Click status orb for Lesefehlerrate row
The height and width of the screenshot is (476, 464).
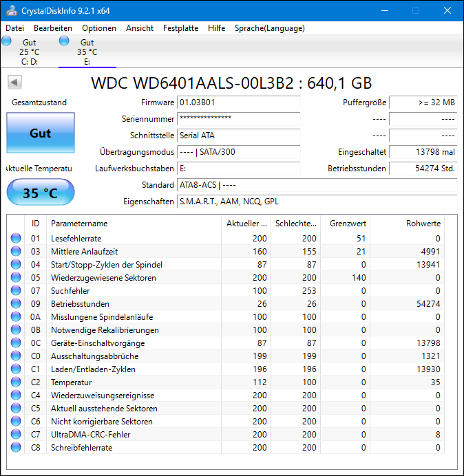[x=16, y=238]
